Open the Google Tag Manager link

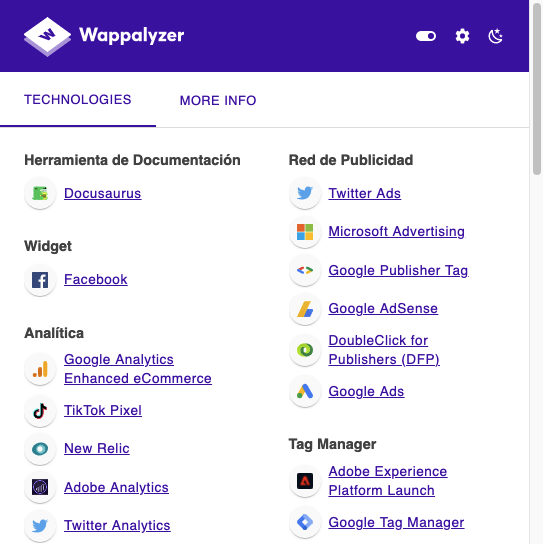(x=396, y=522)
